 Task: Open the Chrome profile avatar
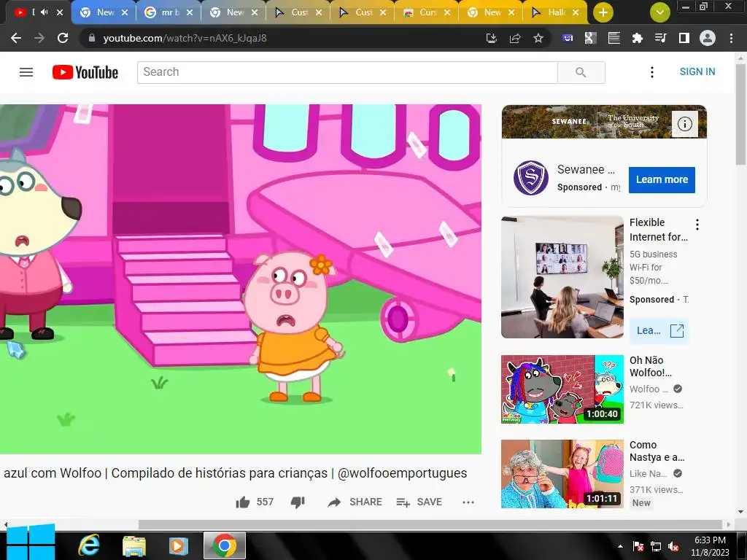[708, 38]
